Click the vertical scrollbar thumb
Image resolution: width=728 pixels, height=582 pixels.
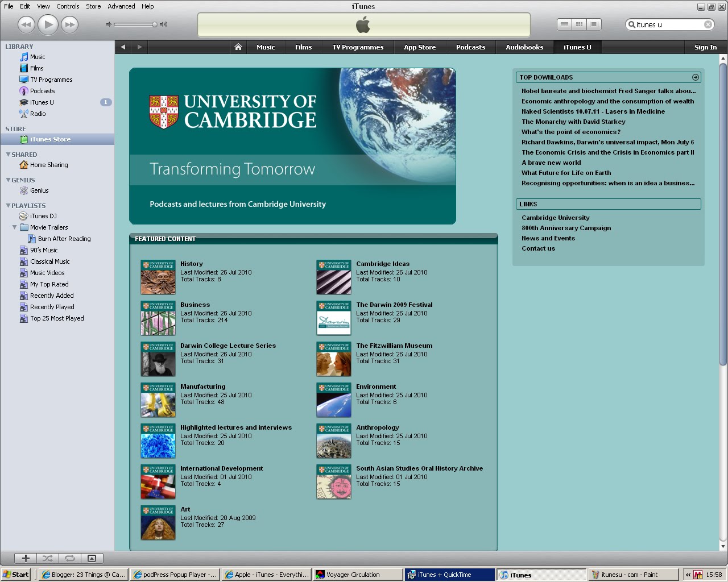click(723, 215)
